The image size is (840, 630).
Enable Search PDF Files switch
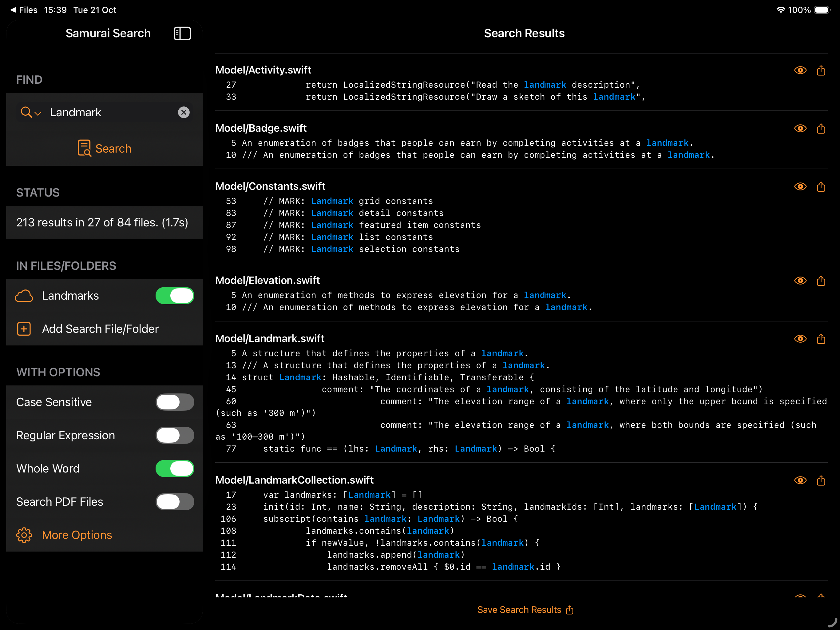coord(175,502)
